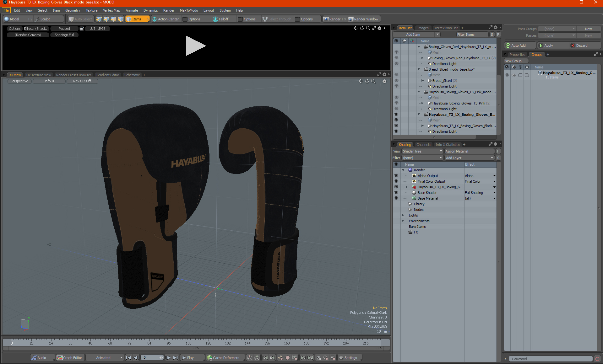Image resolution: width=603 pixels, height=364 pixels.
Task: Click the Sculpt mode brush icon
Action: click(37, 19)
